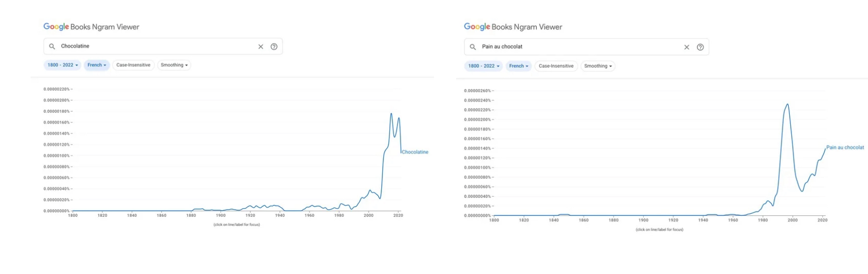Click into the Chocolatine search field

point(156,47)
